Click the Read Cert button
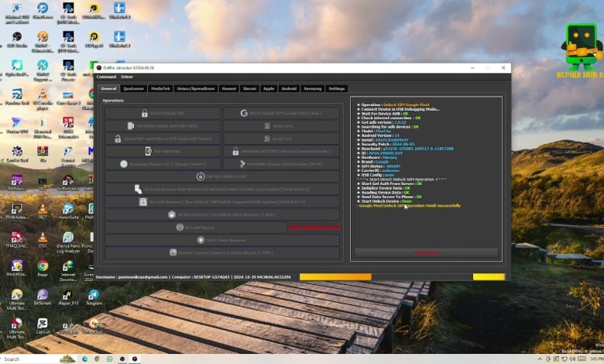This screenshot has height=364, width=604. [282, 139]
